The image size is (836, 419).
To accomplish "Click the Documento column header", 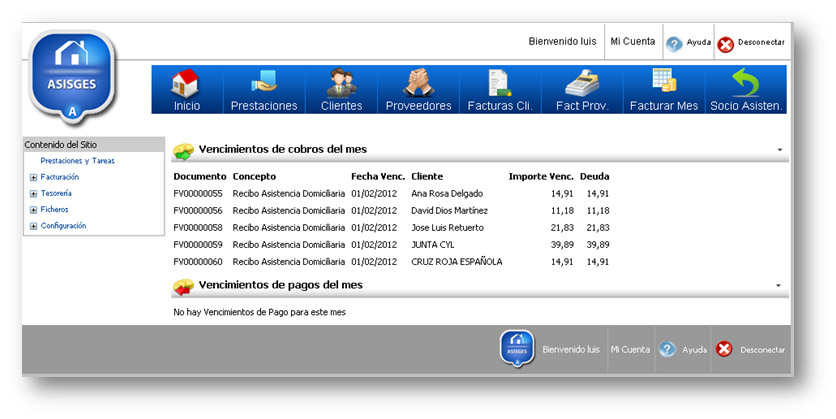I will click(x=200, y=176).
